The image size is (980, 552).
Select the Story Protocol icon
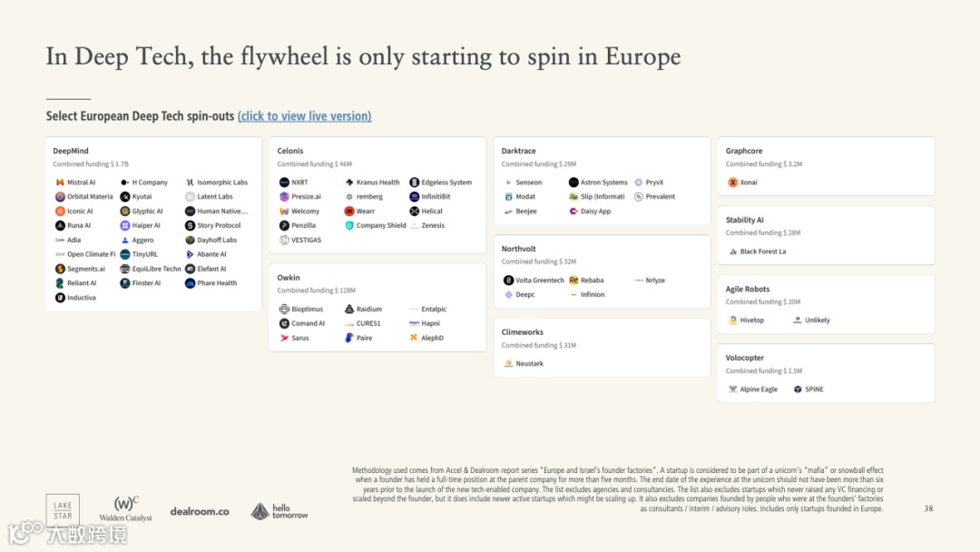pos(190,225)
